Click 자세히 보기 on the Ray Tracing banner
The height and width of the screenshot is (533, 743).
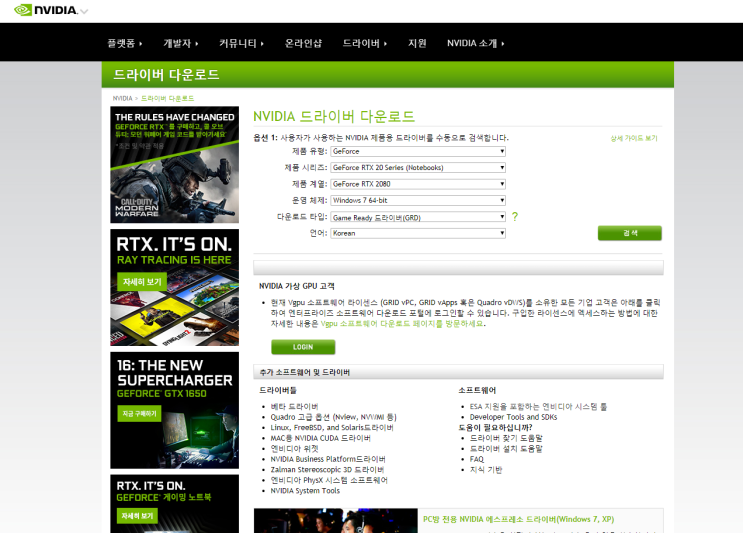click(x=142, y=281)
